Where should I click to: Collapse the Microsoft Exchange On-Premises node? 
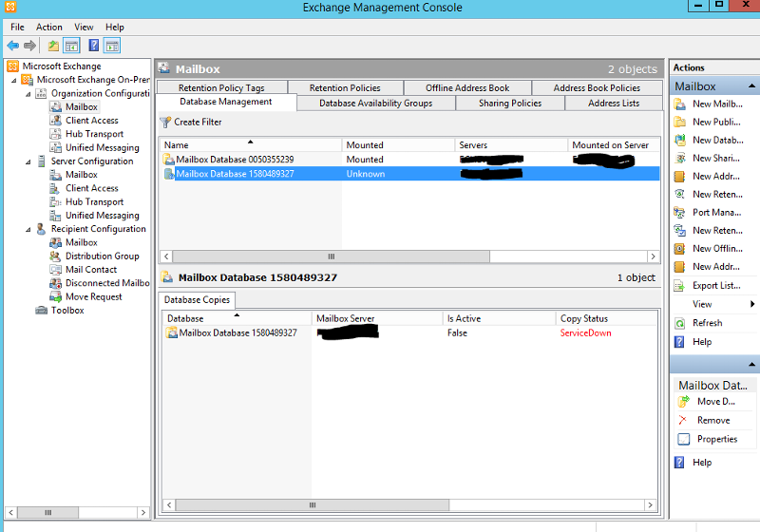coord(14,80)
